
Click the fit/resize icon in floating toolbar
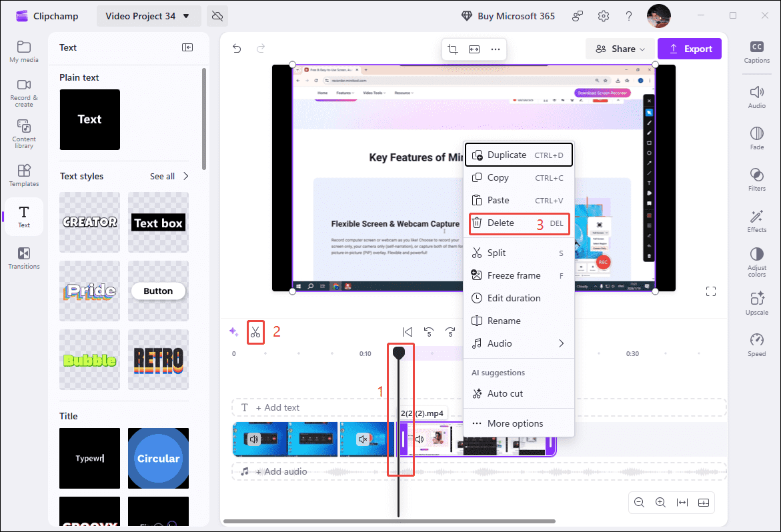tap(474, 49)
